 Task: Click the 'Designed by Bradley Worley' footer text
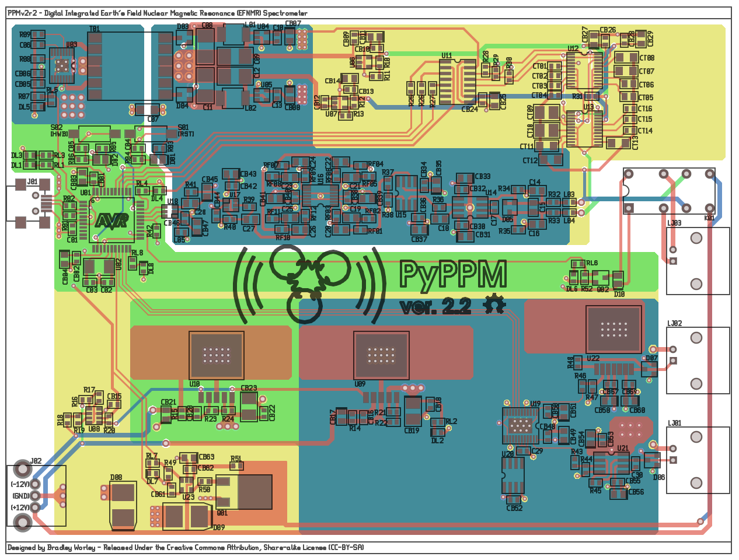(x=51, y=548)
